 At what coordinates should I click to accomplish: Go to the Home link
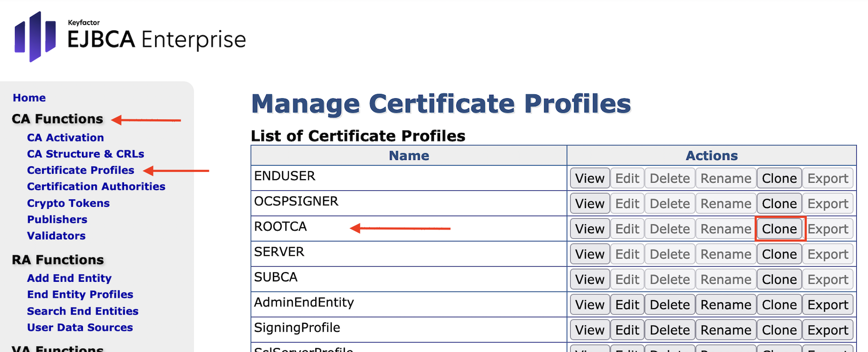[29, 98]
